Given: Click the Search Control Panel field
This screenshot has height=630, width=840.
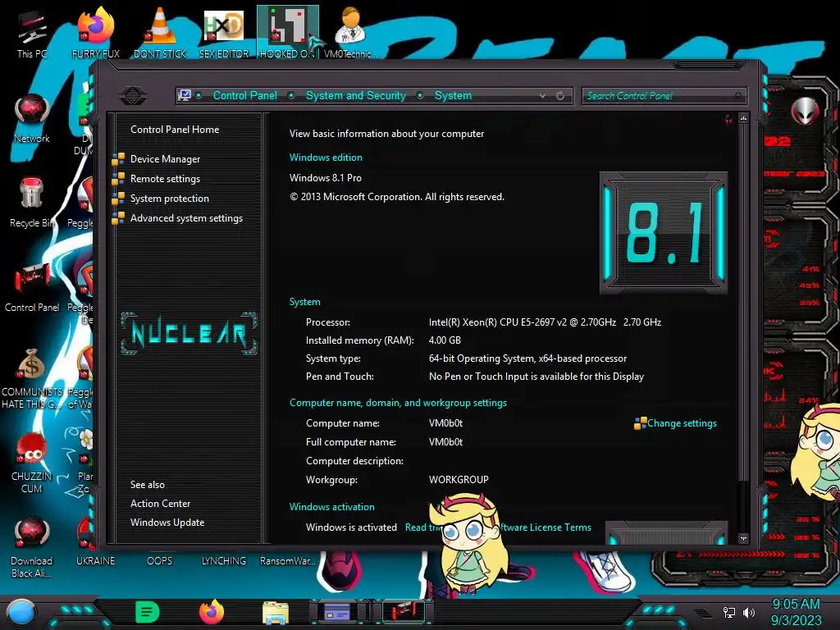Looking at the screenshot, I should click(663, 96).
